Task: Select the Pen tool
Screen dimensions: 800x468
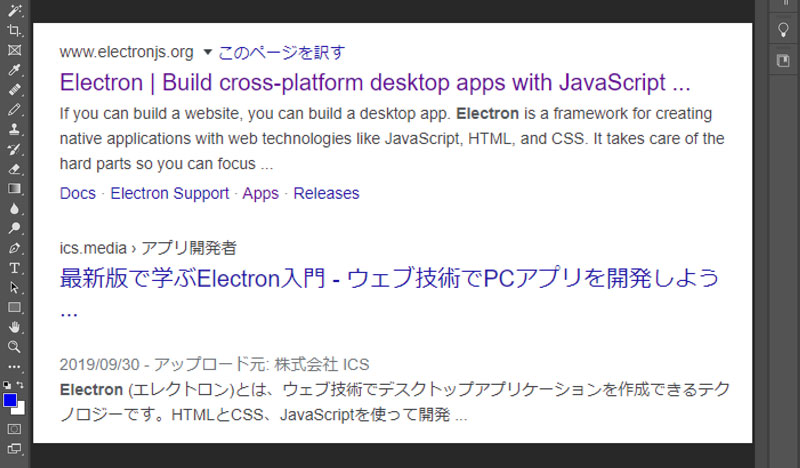Action: pos(14,248)
